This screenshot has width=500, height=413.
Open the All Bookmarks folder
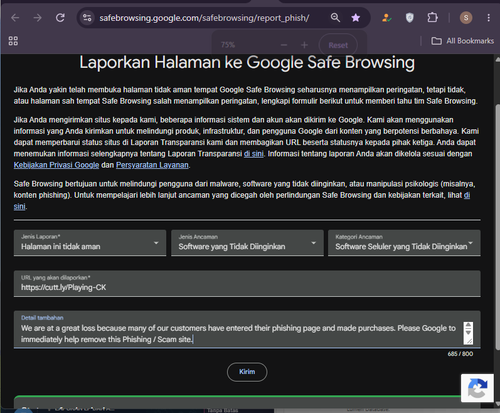pos(463,41)
